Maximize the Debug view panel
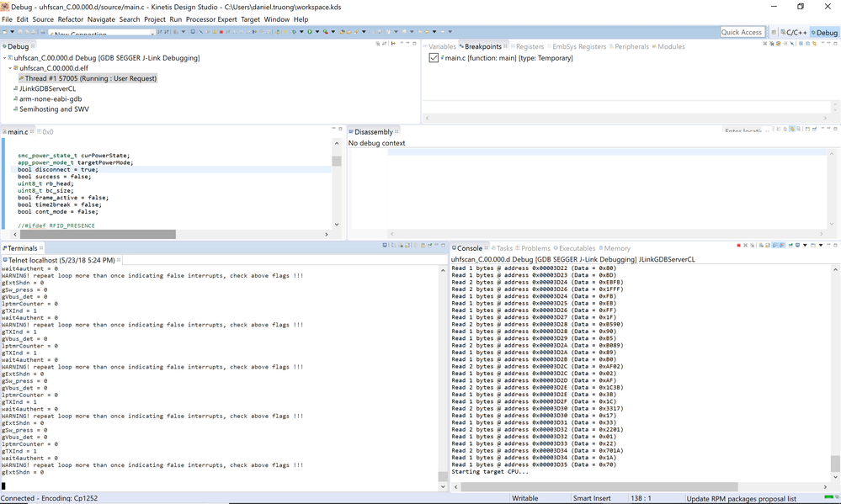Viewport: 841px width, 504px height. tap(414, 43)
